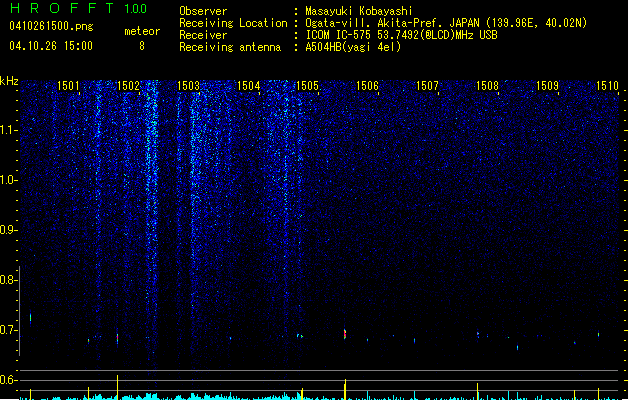
Task: Click the tallest yellow power spike below 1502
Action: pos(118,387)
